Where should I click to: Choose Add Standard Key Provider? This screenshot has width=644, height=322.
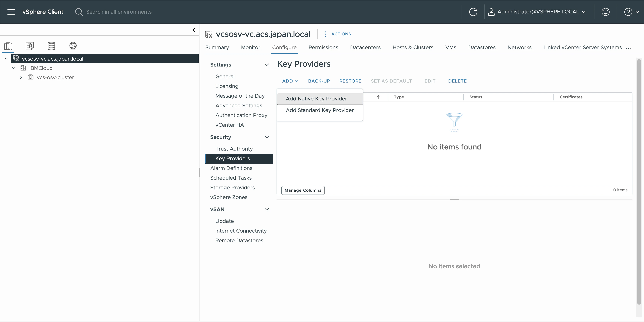(x=320, y=110)
